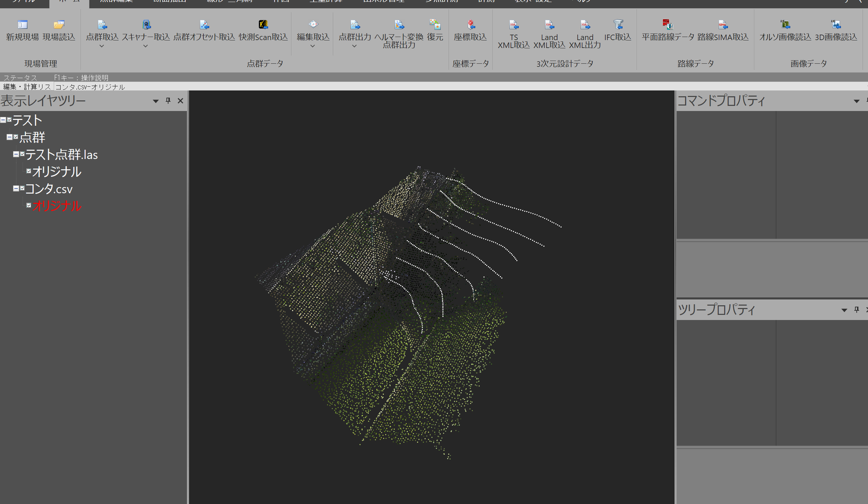Viewport: 868px width, 504px height.
Task: Select テスト点群.las in the tree
Action: [x=61, y=155]
